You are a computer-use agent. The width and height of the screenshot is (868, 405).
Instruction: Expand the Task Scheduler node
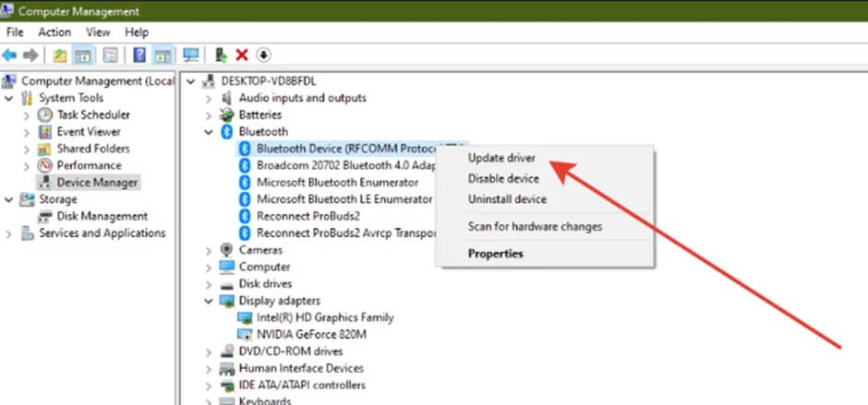[x=26, y=115]
